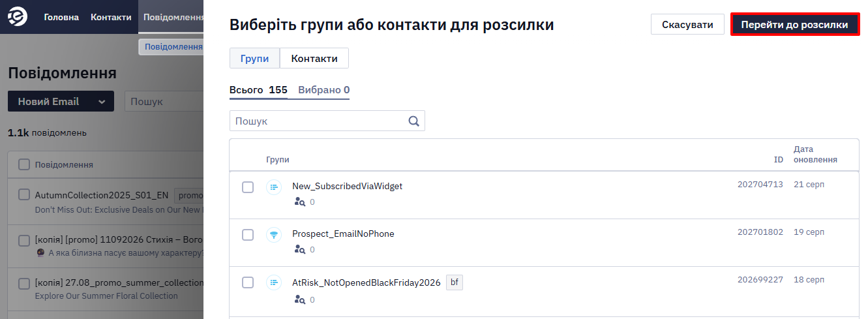Check the Prospect_EmailNoPhone group checkbox

[248, 235]
